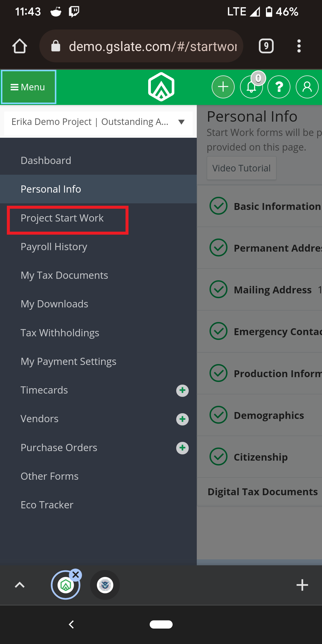Open the Basic Information section

[x=259, y=206]
